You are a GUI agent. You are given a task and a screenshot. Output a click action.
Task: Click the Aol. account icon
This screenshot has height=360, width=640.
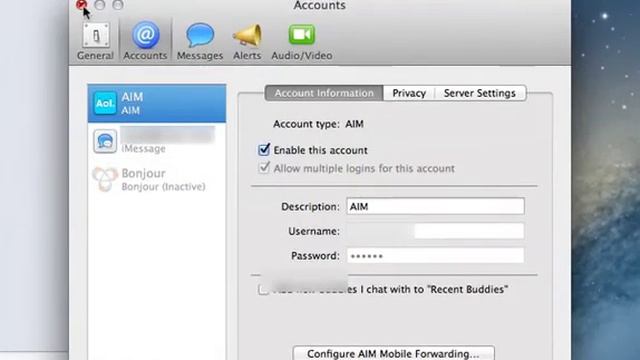coord(105,103)
